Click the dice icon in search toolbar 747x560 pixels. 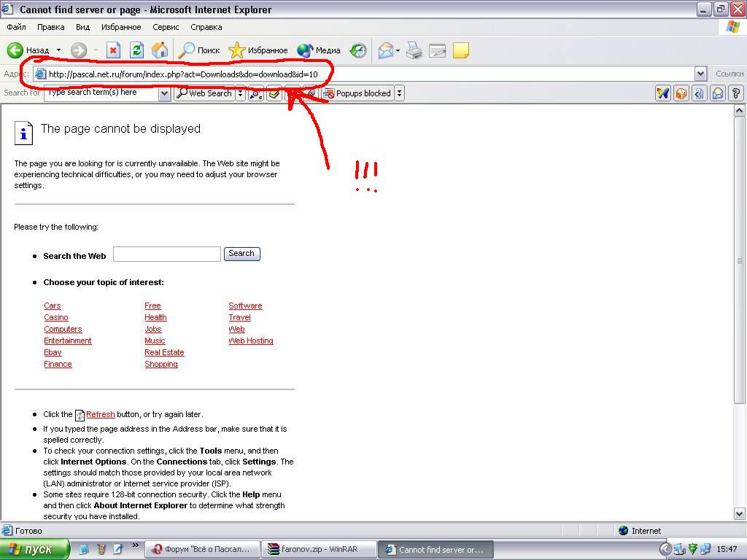pyautogui.click(x=681, y=93)
